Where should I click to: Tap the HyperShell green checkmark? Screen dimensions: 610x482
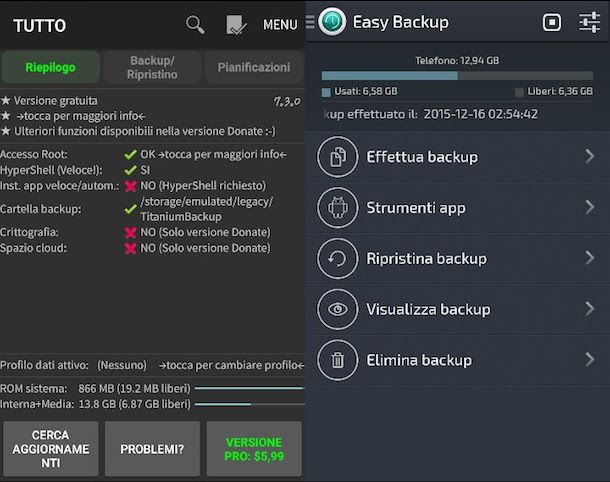click(x=130, y=170)
